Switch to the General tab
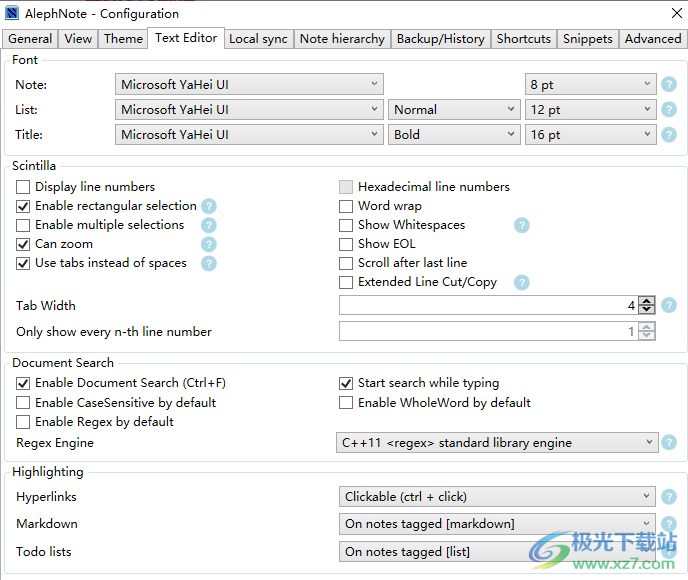 coord(30,39)
